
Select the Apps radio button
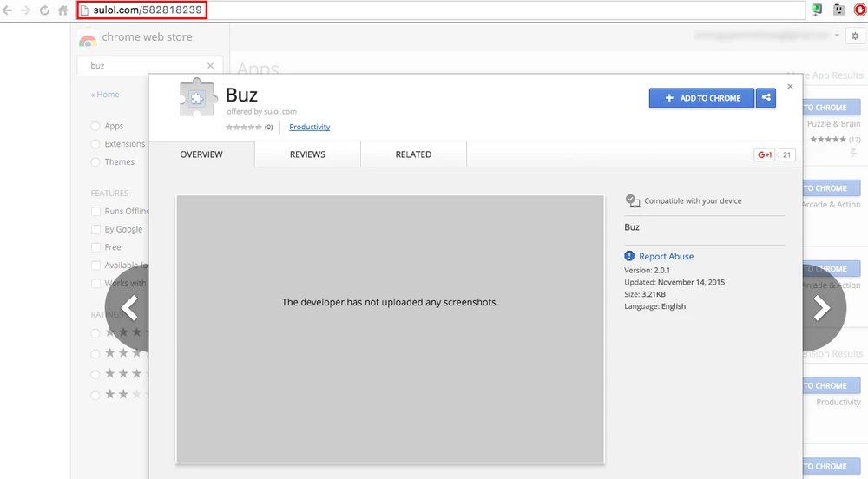(x=95, y=126)
